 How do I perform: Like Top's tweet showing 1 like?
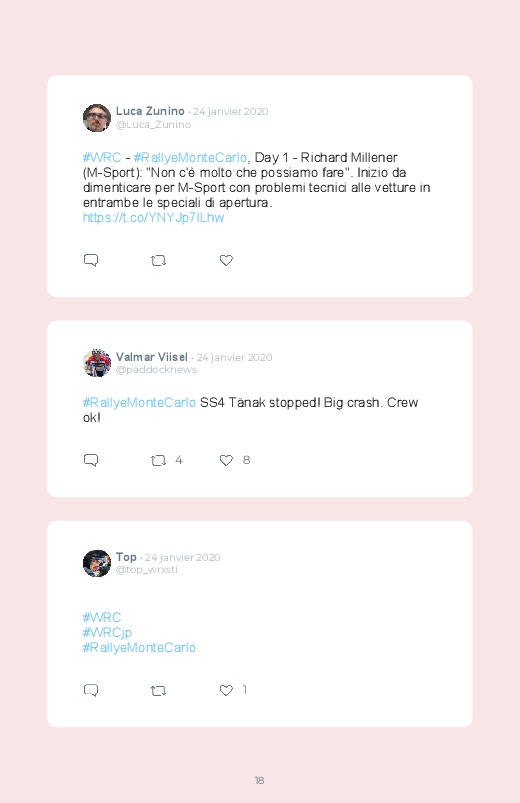226,690
